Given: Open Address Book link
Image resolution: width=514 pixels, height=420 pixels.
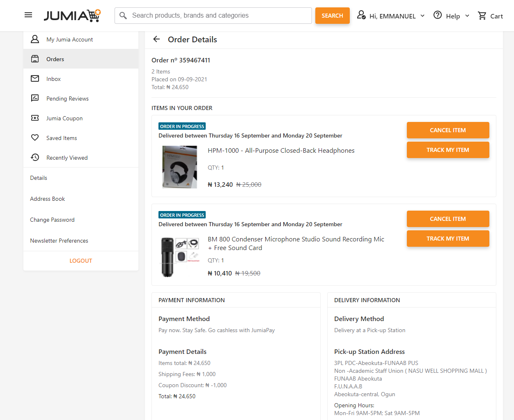Looking at the screenshot, I should tap(48, 199).
